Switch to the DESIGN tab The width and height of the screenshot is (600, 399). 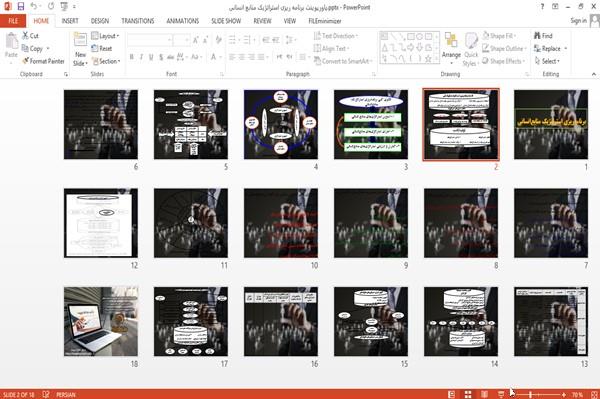coord(100,21)
